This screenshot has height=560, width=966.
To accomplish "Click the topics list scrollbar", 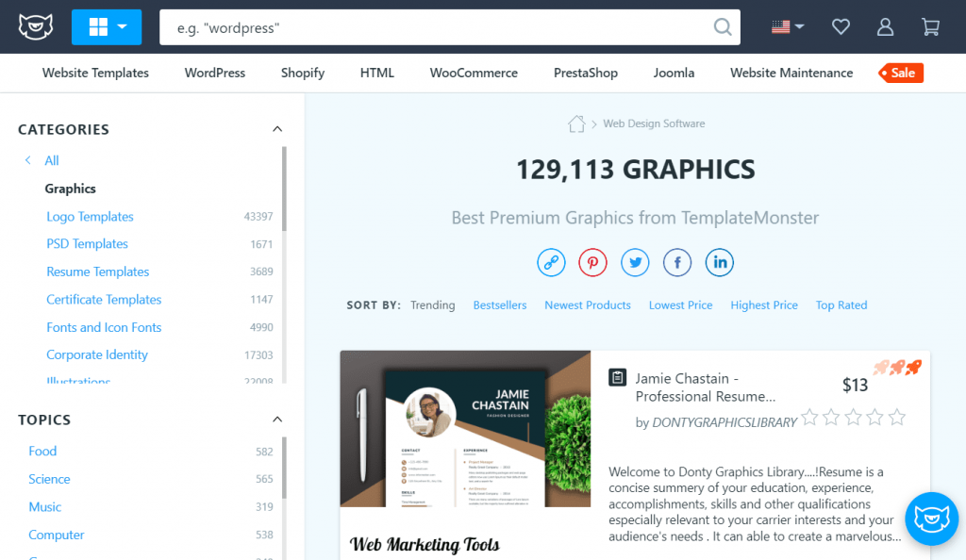I will click(284, 468).
